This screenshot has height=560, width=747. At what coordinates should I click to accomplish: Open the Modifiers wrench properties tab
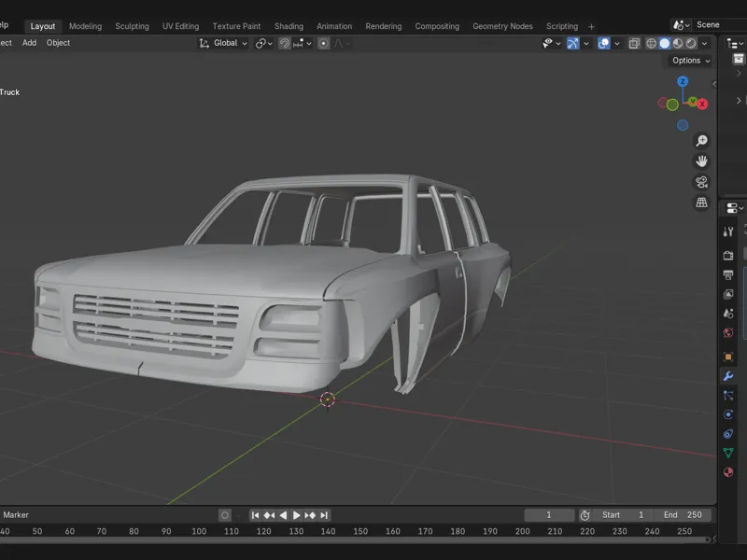click(x=728, y=376)
